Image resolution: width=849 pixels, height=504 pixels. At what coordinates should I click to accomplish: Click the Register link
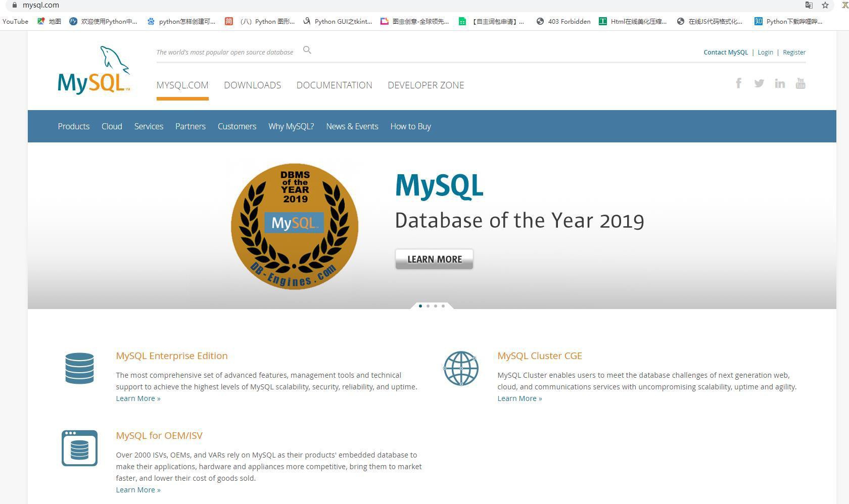794,52
